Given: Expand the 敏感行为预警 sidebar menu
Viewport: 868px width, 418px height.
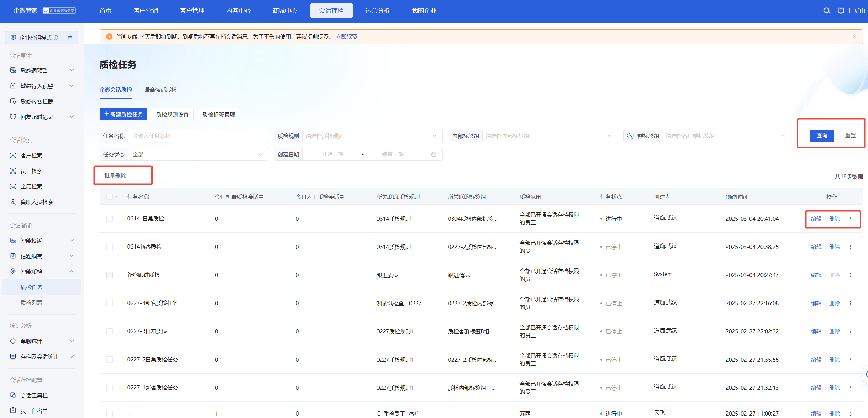Looking at the screenshot, I should click(x=42, y=86).
